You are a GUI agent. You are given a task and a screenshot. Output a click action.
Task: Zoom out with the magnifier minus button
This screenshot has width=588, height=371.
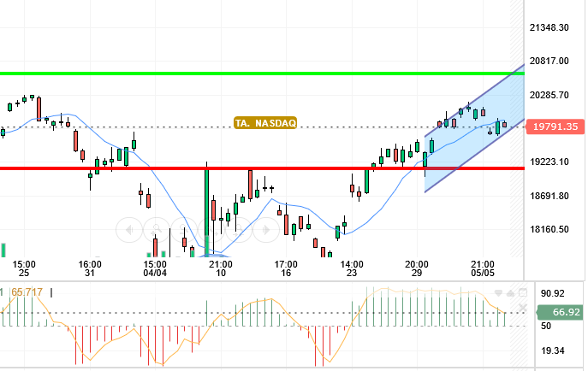point(184,229)
